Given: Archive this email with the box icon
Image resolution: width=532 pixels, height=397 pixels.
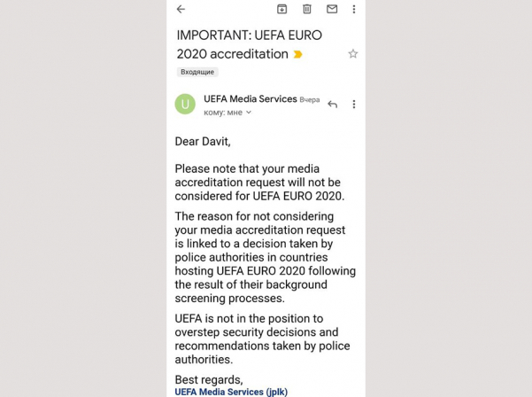Looking at the screenshot, I should [x=282, y=9].
